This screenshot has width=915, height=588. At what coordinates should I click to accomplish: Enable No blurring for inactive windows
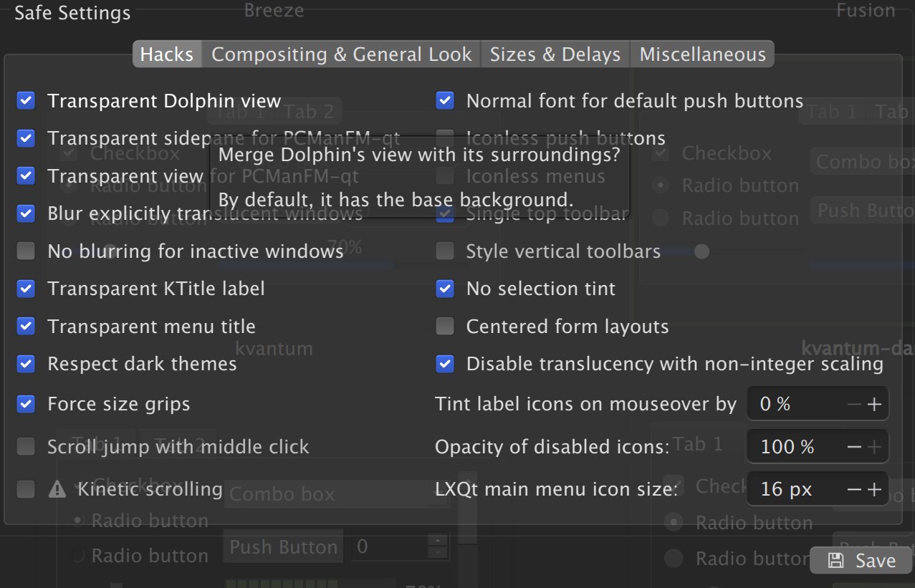(x=26, y=251)
